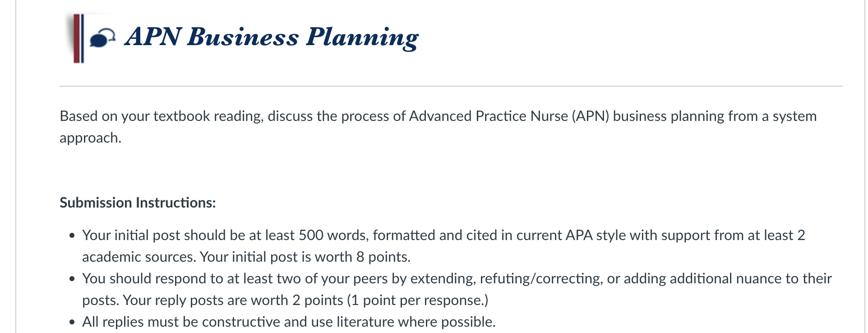
Task: Click the word approach ending the prompt
Action: point(90,138)
